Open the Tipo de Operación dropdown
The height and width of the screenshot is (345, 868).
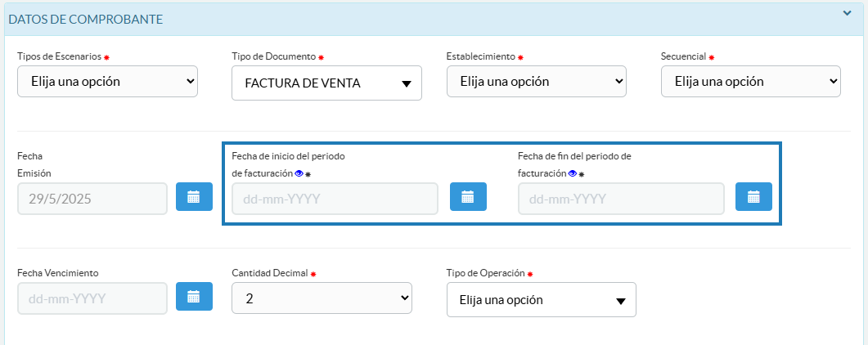[541, 300]
